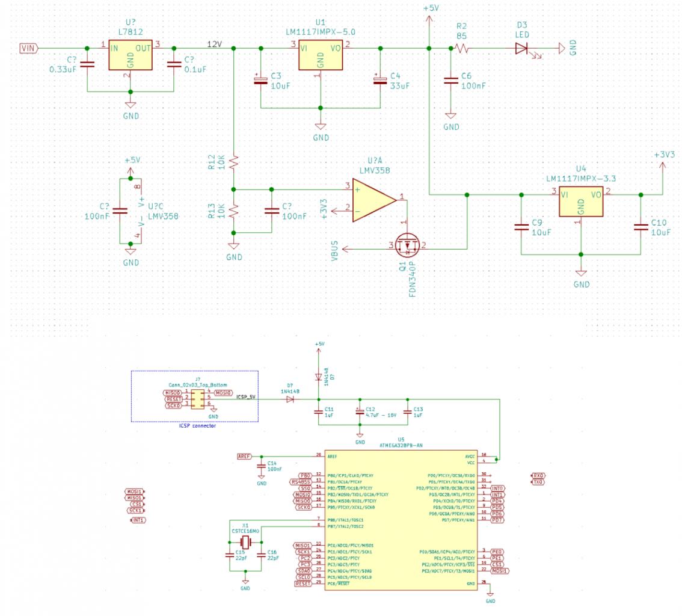Screen dimensions: 682x616
Task: Select resistor R2 85 ohm
Action: pyautogui.click(x=461, y=48)
